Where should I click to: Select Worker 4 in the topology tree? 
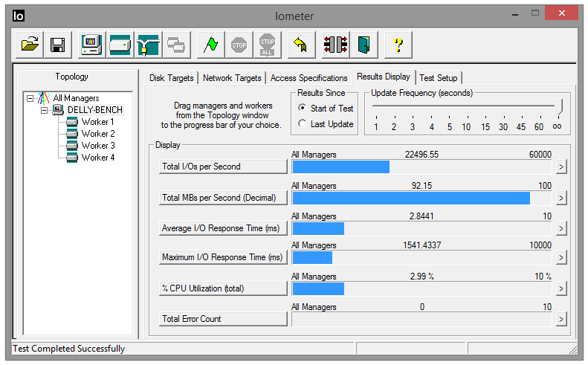point(98,158)
